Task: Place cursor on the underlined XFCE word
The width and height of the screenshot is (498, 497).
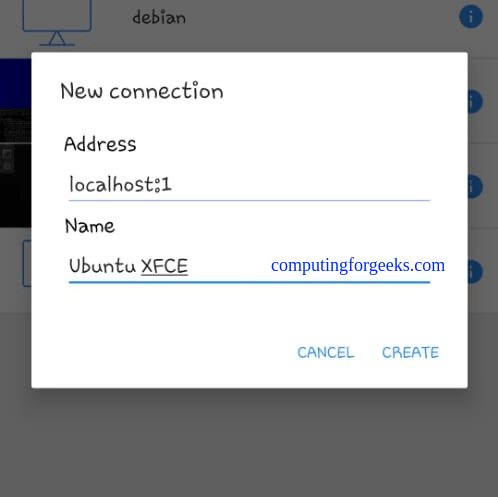Action: pos(165,266)
